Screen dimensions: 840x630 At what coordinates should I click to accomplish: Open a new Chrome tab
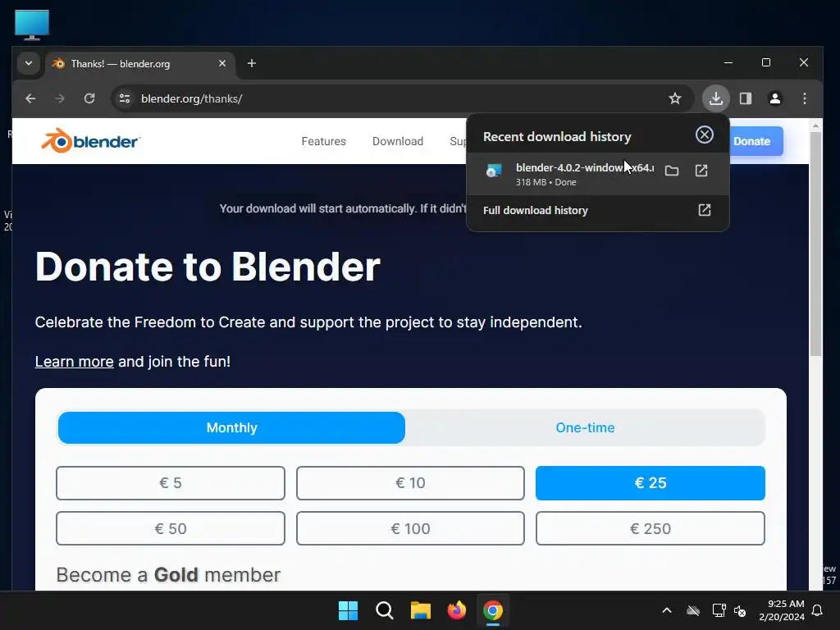[252, 64]
